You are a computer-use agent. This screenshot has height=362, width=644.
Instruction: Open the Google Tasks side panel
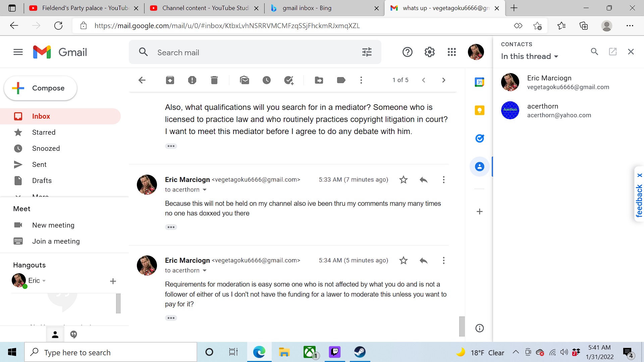tap(480, 138)
